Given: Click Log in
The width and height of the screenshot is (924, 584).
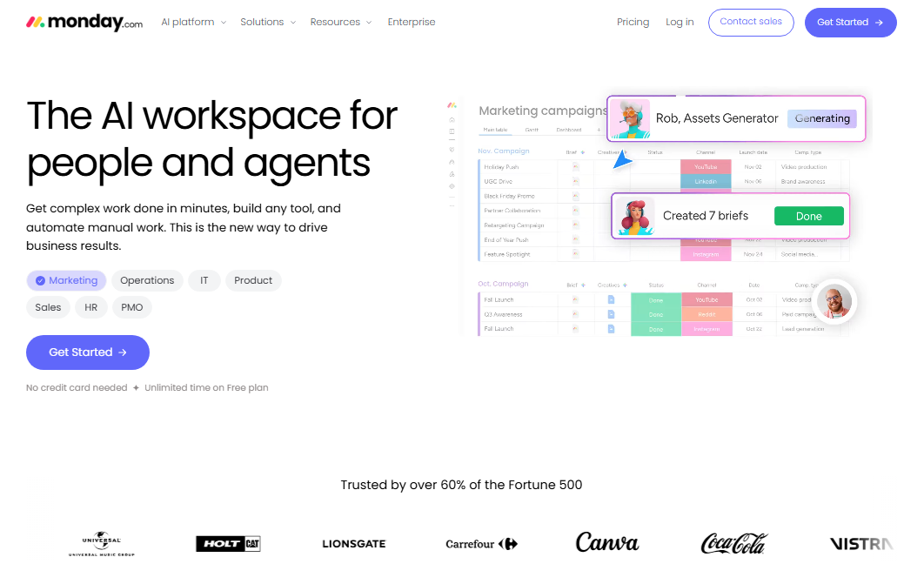Looking at the screenshot, I should (x=680, y=22).
